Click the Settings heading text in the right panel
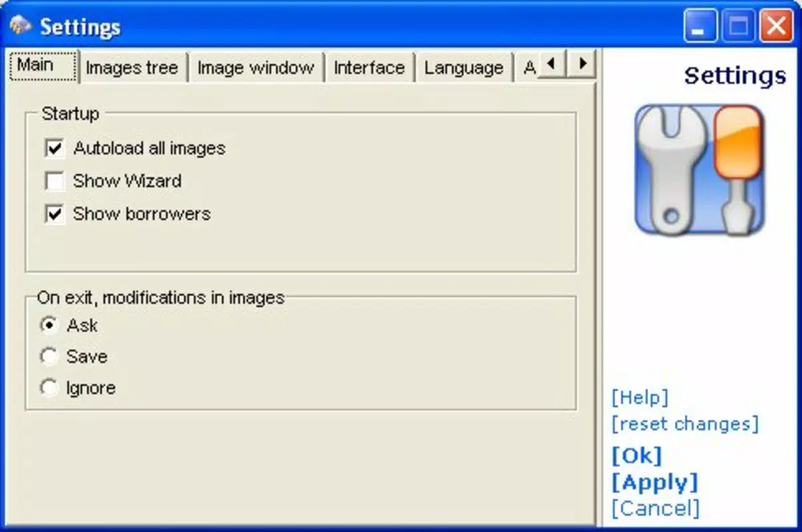Viewport: 802px width, 532px height. (735, 75)
